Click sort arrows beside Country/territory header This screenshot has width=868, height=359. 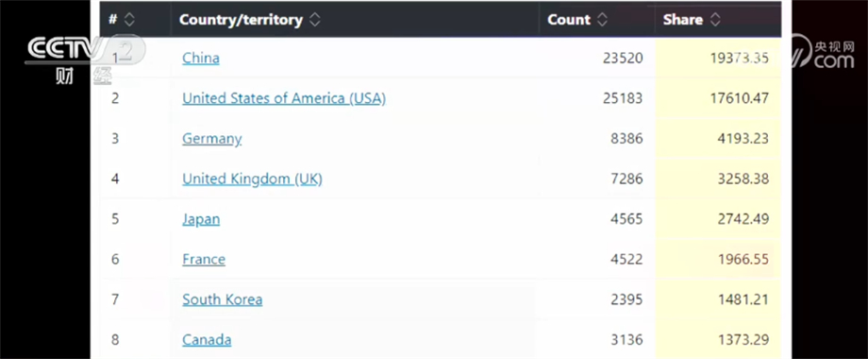(314, 20)
